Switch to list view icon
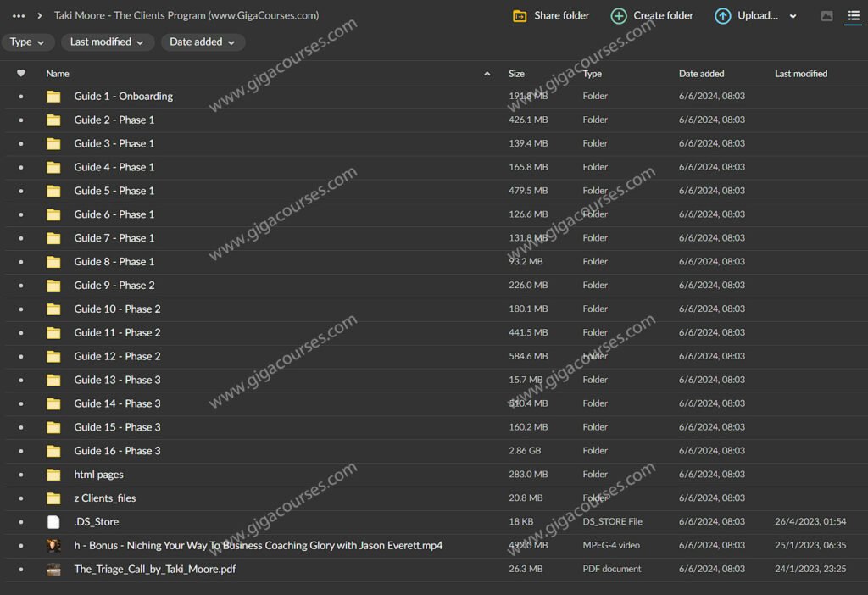This screenshot has width=868, height=595. pyautogui.click(x=853, y=16)
